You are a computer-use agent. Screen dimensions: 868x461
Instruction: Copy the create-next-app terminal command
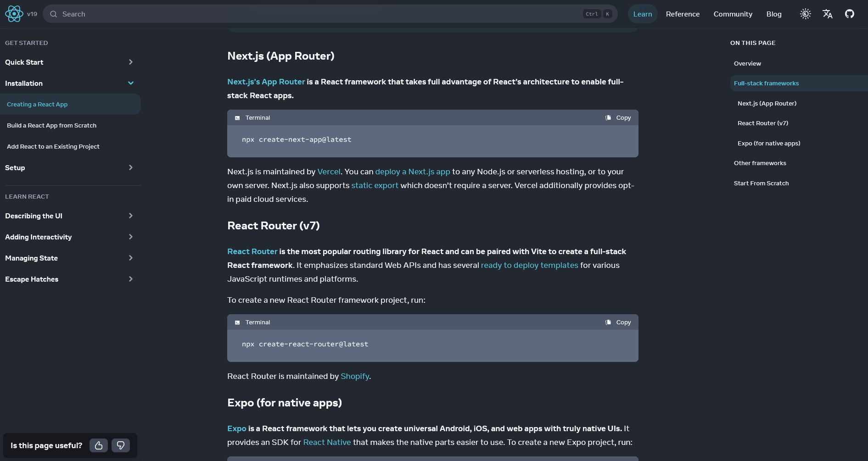pyautogui.click(x=618, y=118)
